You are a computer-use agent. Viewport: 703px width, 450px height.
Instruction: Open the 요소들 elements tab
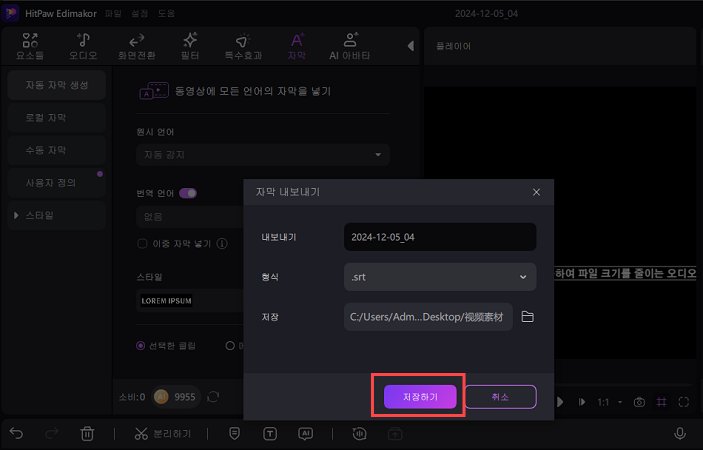click(x=30, y=46)
